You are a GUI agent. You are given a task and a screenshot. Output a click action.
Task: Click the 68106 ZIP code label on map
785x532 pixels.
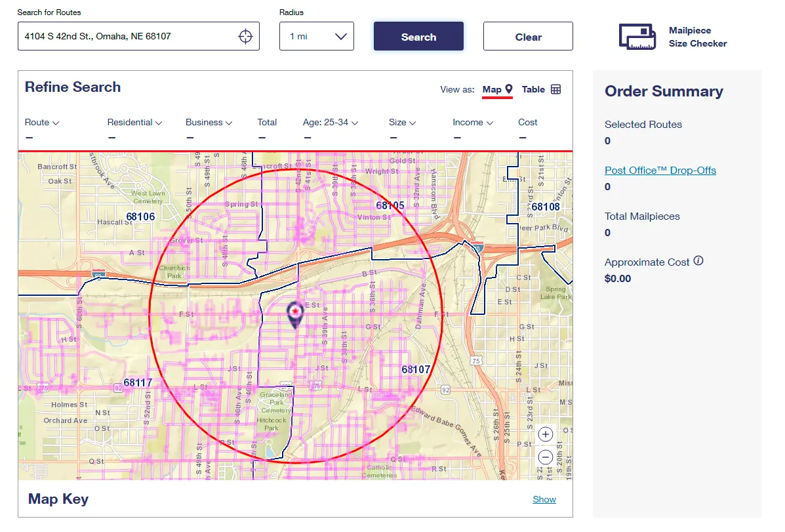pyautogui.click(x=140, y=216)
